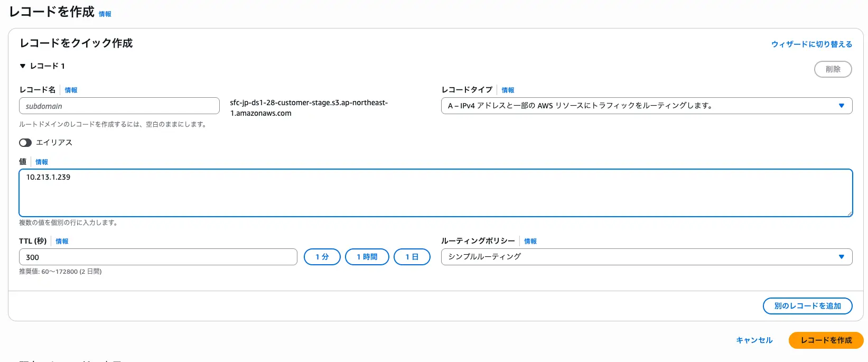Click the レコードを作成 submit button
The image size is (868, 362).
point(826,340)
